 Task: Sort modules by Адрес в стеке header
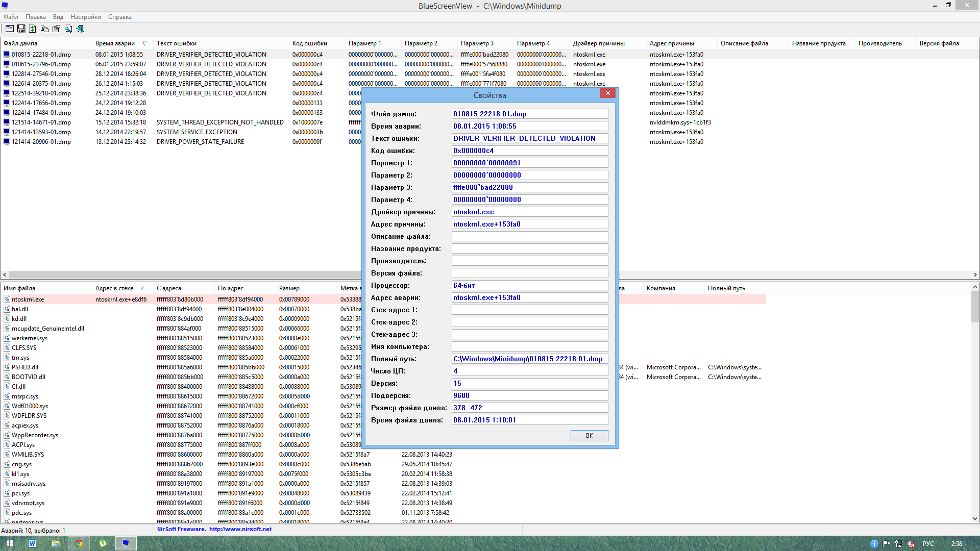click(114, 288)
